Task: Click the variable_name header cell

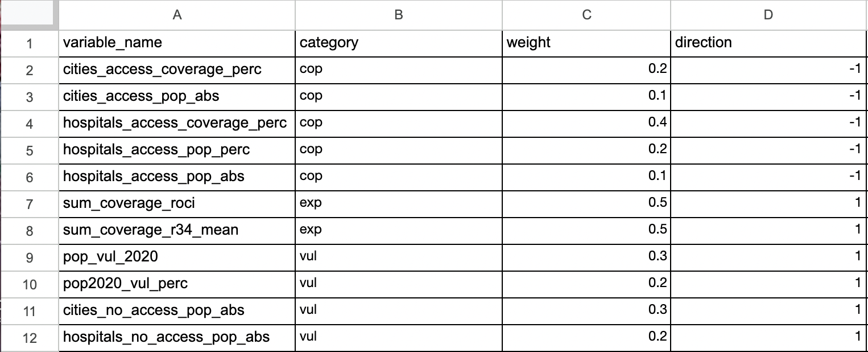Action: (177, 43)
